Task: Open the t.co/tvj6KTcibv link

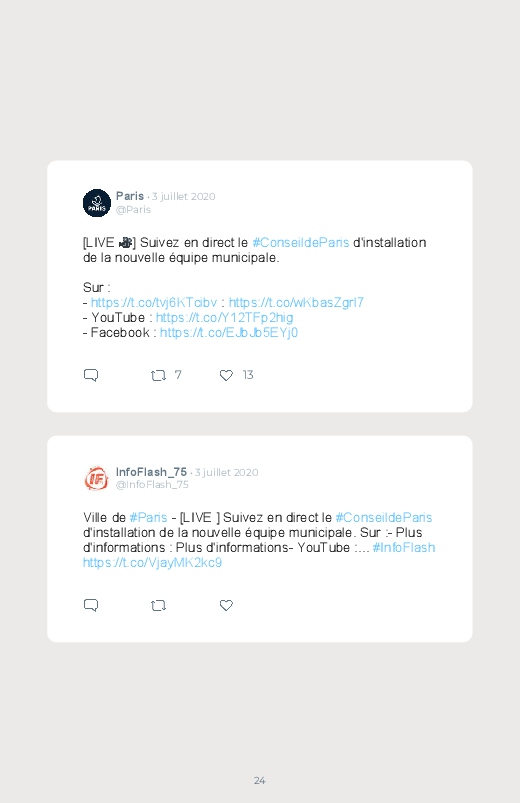Action: 154,303
